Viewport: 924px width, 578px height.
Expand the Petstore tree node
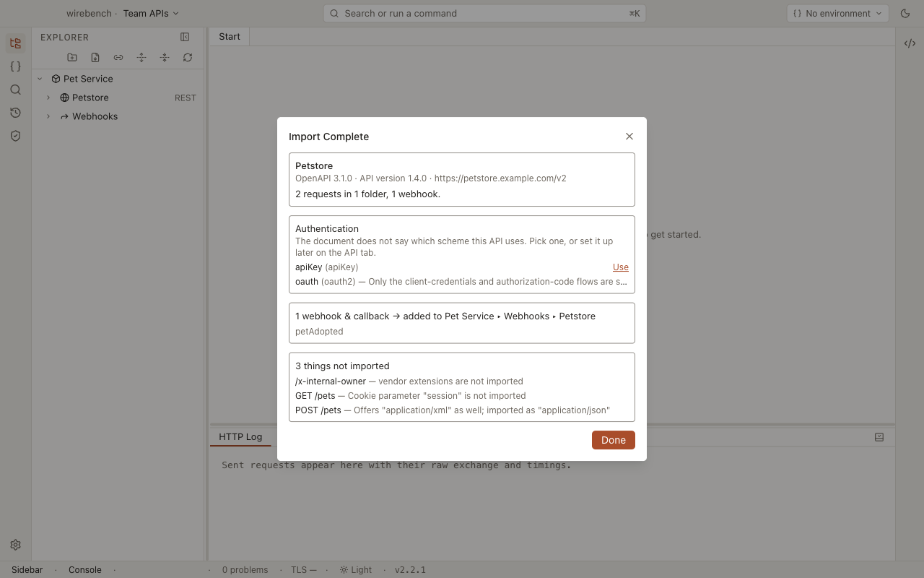(48, 98)
